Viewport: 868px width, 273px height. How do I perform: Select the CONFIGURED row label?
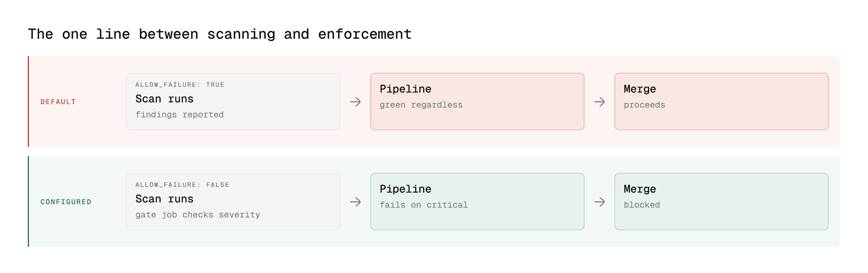click(x=66, y=202)
